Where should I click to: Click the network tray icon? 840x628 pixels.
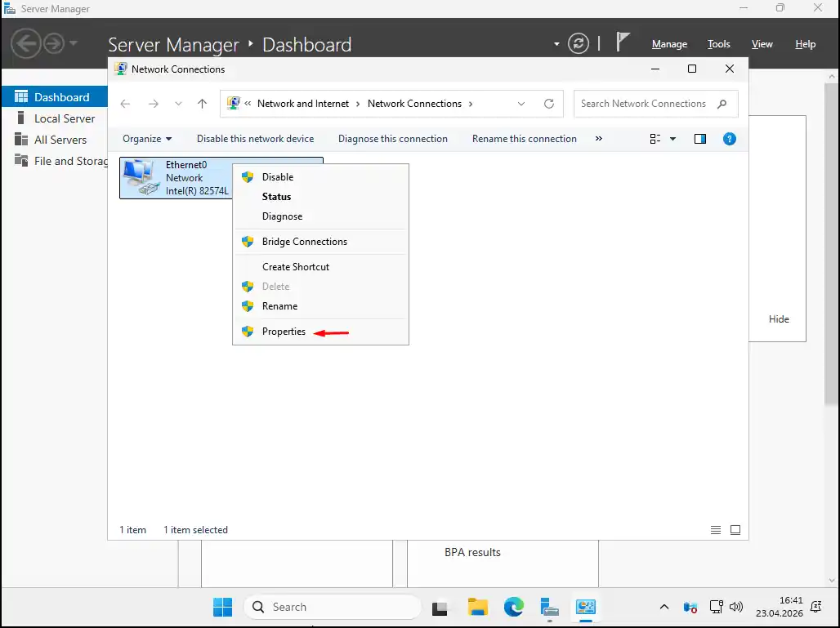tap(716, 607)
